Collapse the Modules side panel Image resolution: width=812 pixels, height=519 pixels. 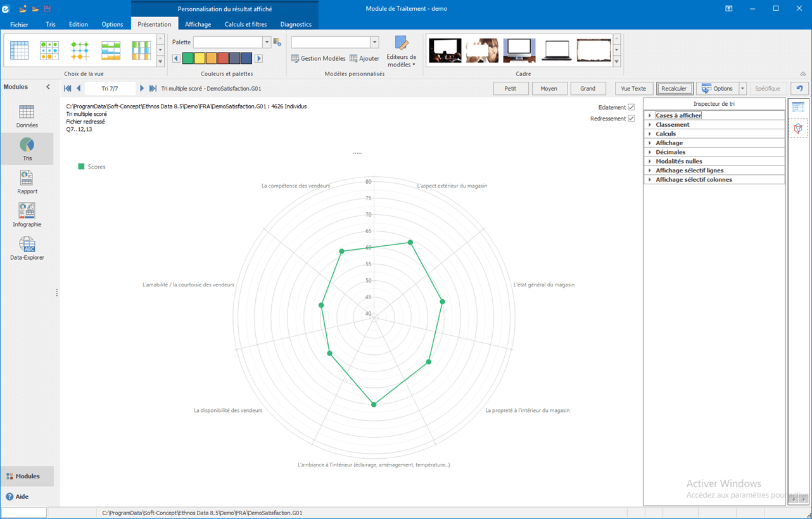(48, 87)
